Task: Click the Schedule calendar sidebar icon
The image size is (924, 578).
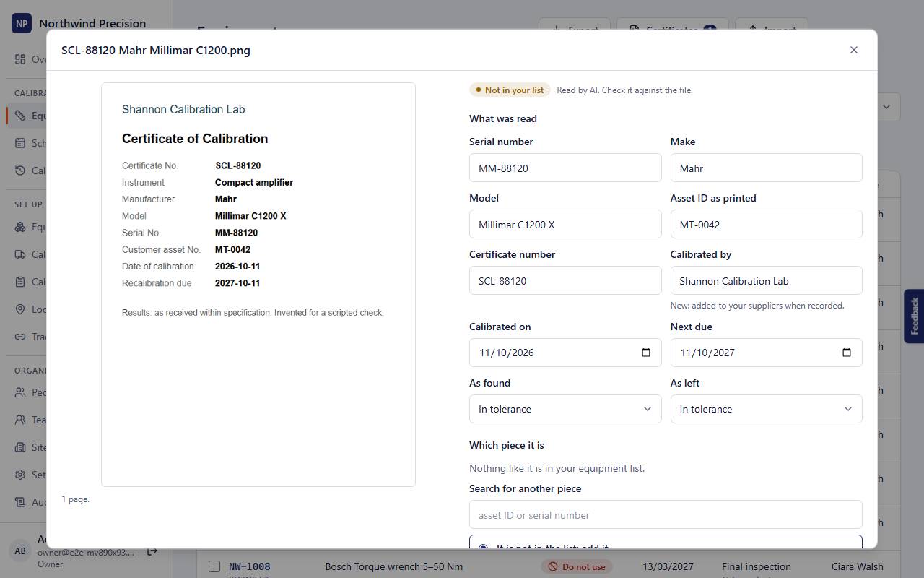Action: [x=20, y=143]
